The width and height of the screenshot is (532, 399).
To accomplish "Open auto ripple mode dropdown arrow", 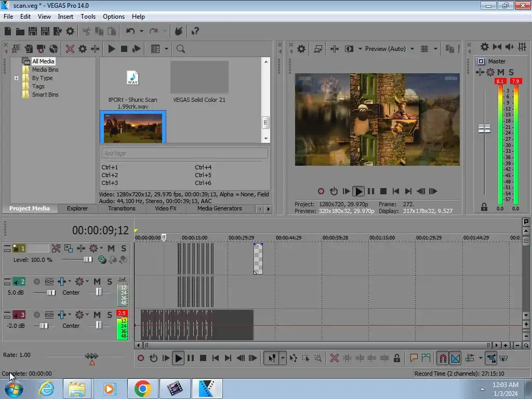I will (x=481, y=358).
